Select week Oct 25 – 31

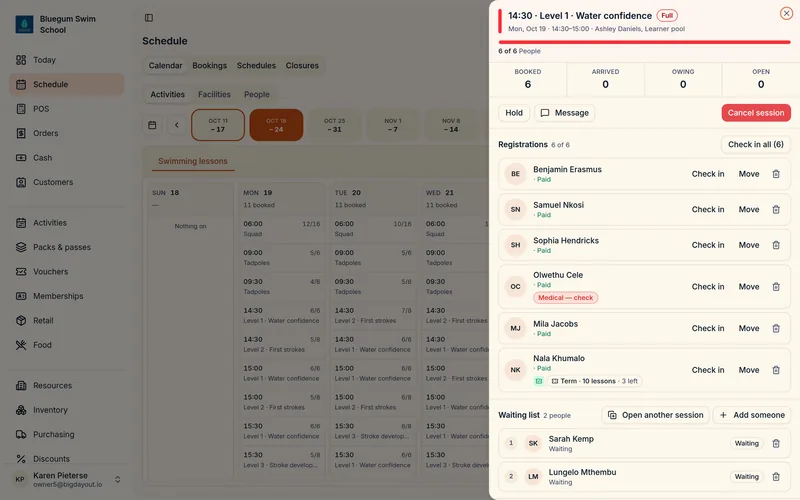pyautogui.click(x=334, y=125)
